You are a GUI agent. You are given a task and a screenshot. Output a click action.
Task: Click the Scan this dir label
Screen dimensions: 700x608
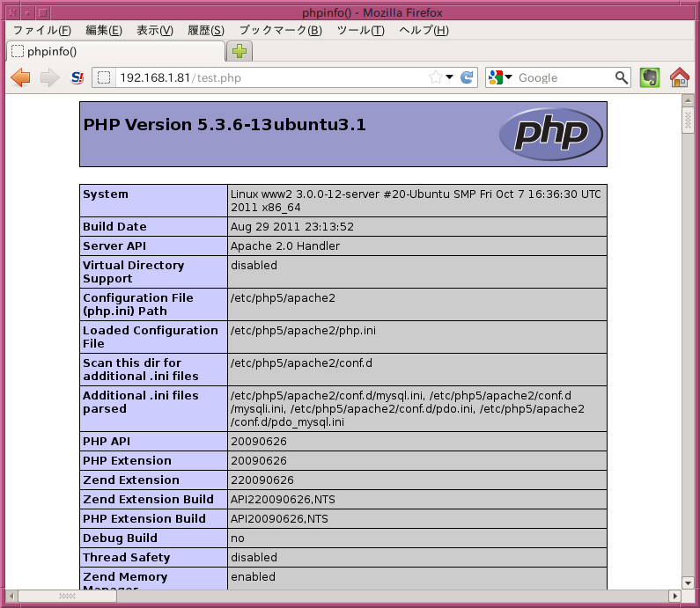coord(140,370)
